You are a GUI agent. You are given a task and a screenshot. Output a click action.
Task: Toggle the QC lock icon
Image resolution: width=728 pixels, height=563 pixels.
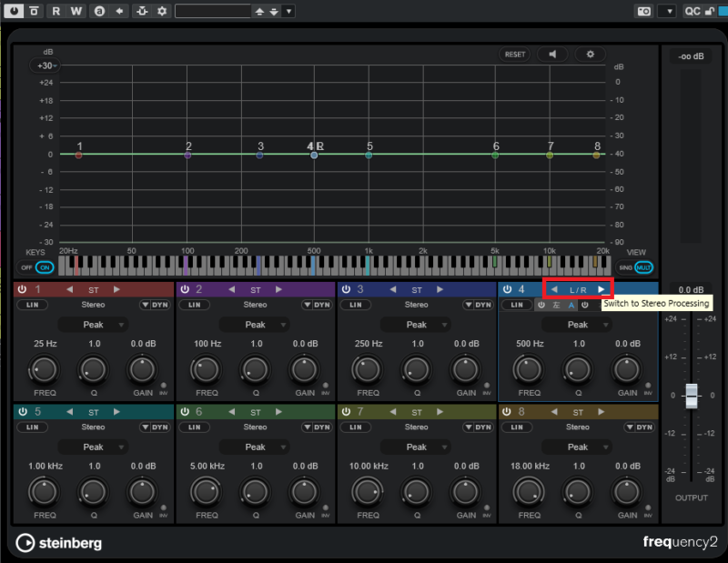click(710, 11)
